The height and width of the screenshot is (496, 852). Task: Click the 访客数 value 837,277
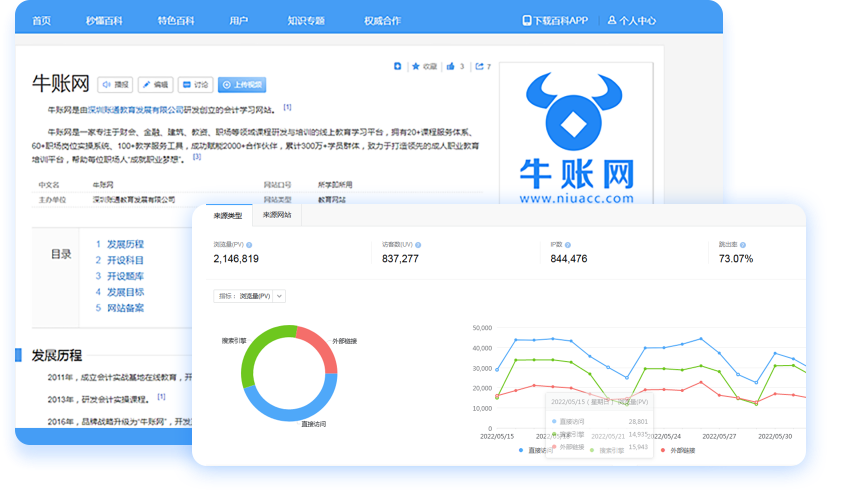400,259
